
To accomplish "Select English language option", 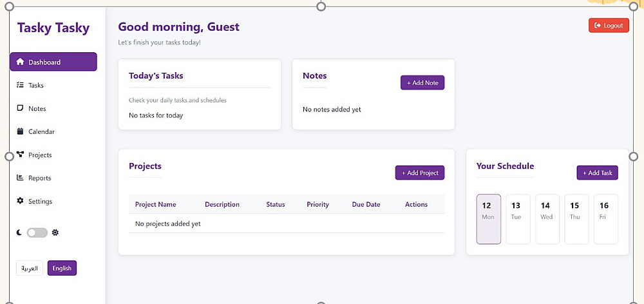I will coord(62,268).
